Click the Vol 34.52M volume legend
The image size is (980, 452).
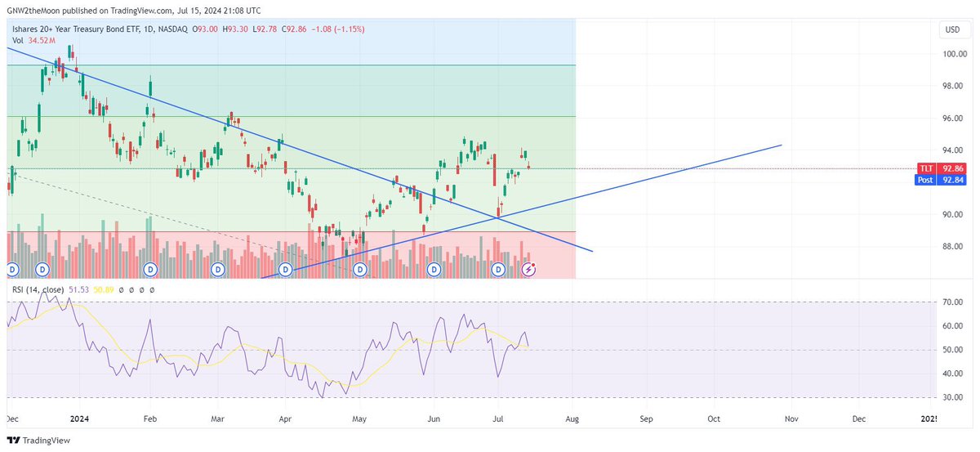(34, 40)
